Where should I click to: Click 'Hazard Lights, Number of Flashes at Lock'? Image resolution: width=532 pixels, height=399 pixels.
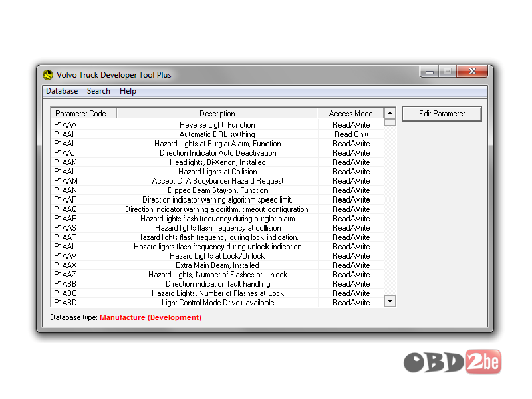point(218,293)
